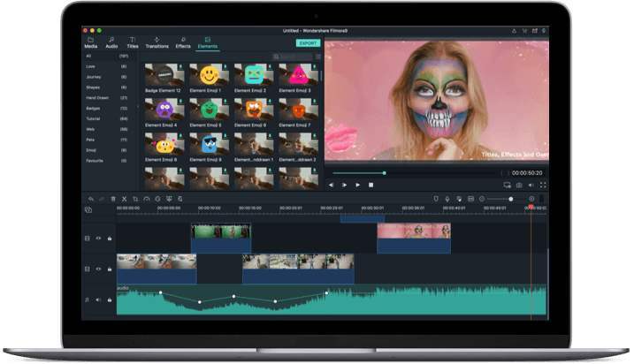Click the Undo arrow in timeline toolbar
Image resolution: width=634 pixels, height=364 pixels.
tap(90, 199)
